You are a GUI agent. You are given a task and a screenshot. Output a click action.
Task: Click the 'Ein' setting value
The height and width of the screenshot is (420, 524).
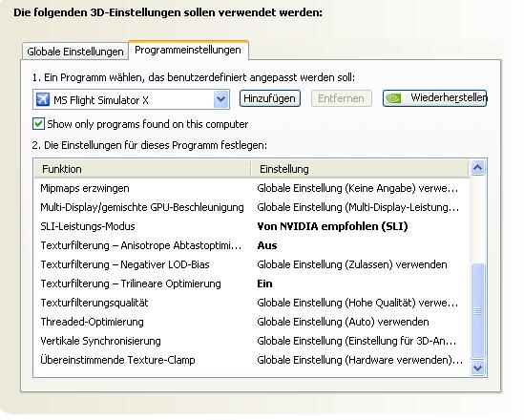pyautogui.click(x=264, y=283)
